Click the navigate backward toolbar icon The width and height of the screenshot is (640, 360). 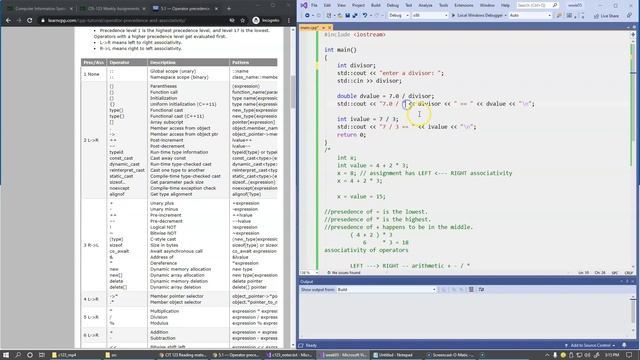(x=307, y=16)
